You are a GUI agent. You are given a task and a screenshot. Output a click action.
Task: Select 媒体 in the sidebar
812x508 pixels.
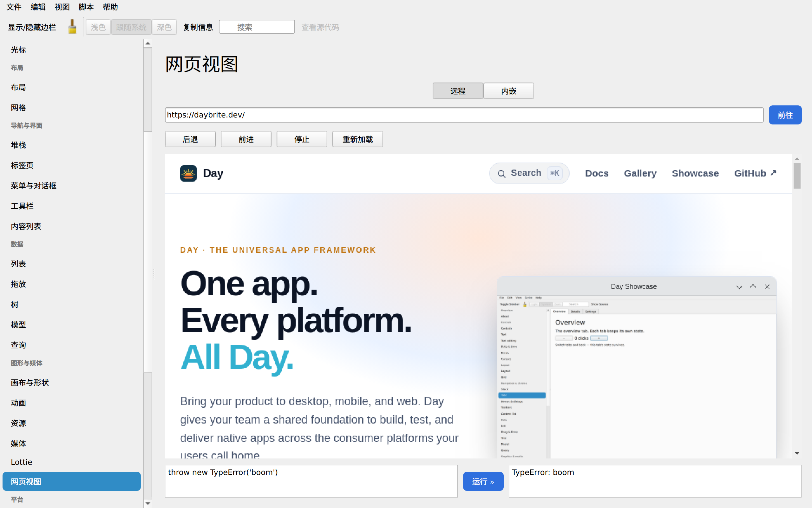[x=71, y=444]
